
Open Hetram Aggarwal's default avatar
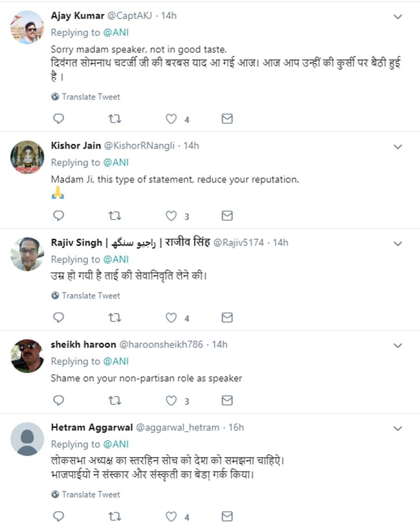27,439
